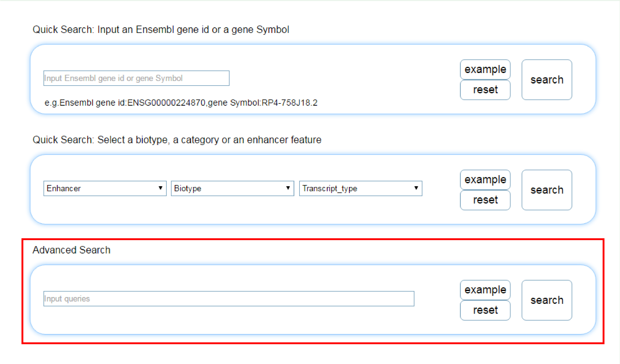Open the Enhancer dropdown
620x364 pixels.
tap(105, 188)
